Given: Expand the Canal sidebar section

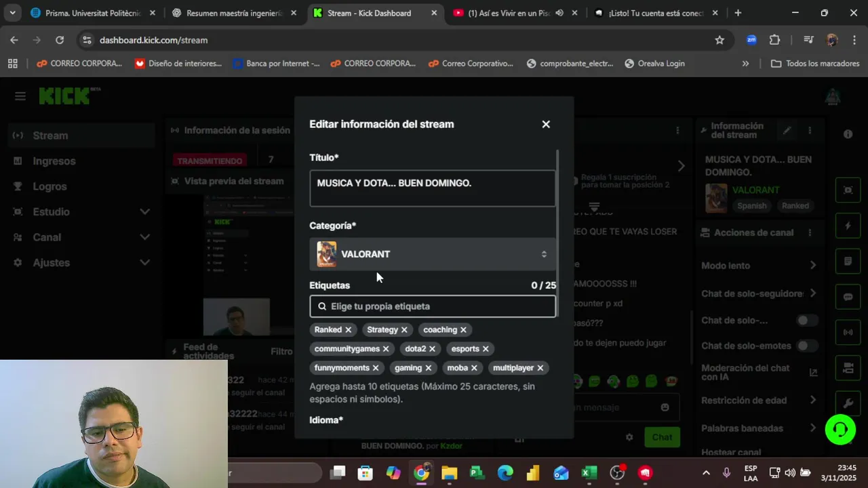Looking at the screenshot, I should (x=81, y=237).
